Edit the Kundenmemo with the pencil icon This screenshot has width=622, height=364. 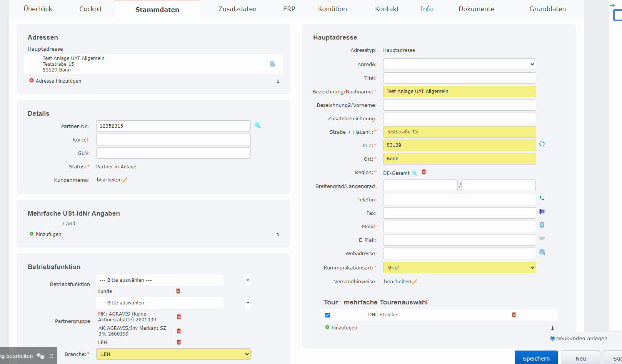[124, 180]
